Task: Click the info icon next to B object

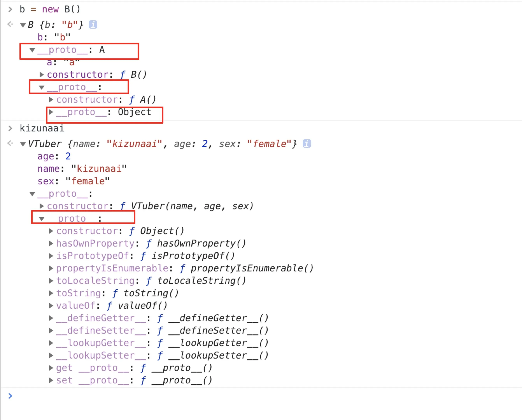Action: pyautogui.click(x=93, y=24)
